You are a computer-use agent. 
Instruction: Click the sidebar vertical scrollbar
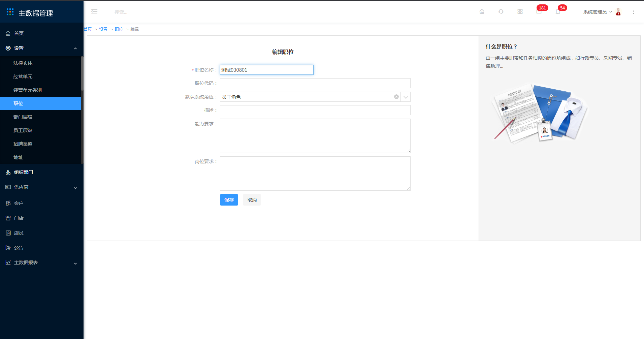click(82, 73)
